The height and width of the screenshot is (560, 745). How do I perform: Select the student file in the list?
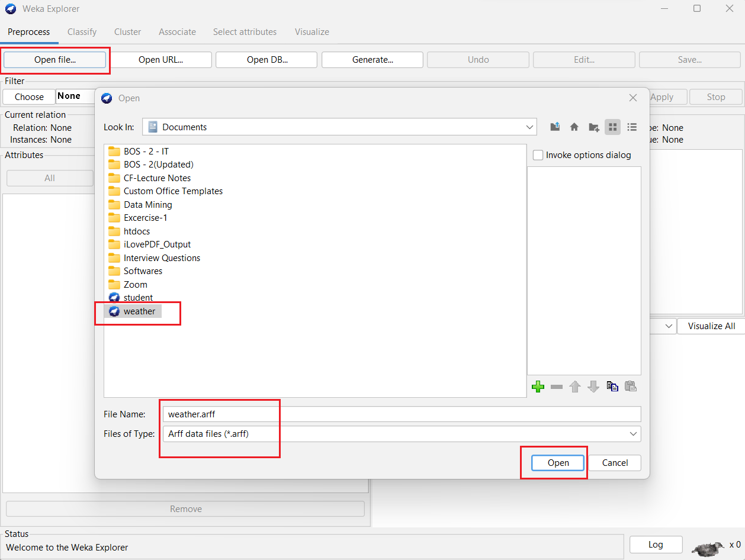131,298
